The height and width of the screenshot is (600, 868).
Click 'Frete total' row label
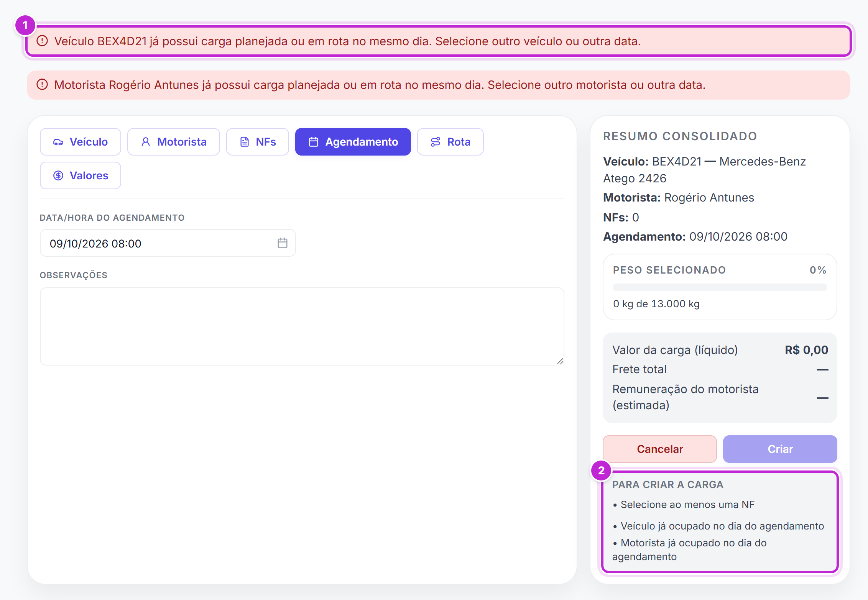coord(639,369)
